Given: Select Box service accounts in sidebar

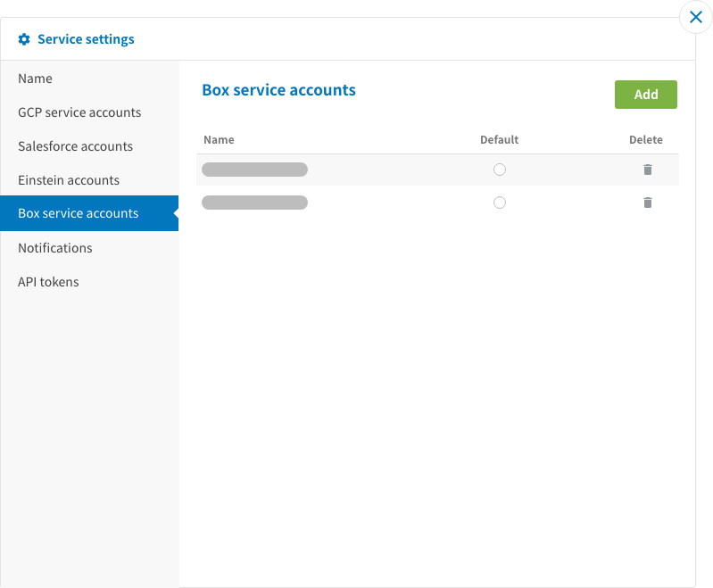Looking at the screenshot, I should 89,213.
